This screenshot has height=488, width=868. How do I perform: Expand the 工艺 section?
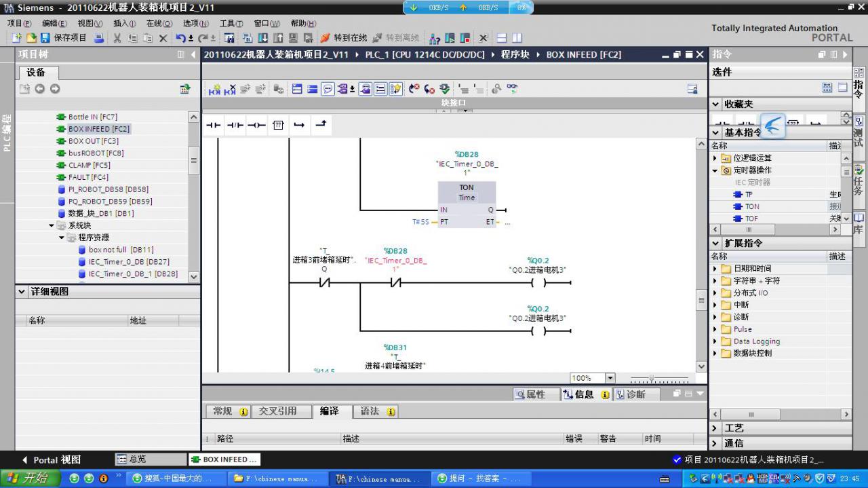[x=716, y=428]
